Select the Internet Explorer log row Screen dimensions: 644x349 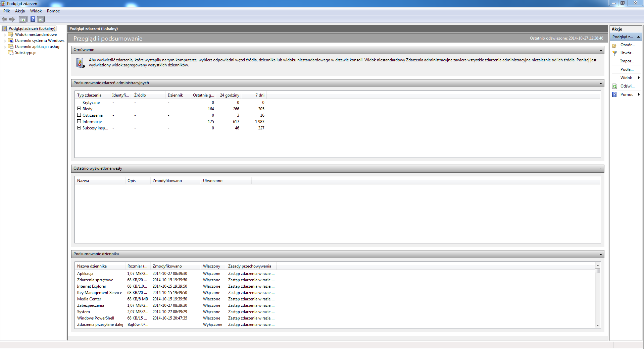[x=176, y=286]
